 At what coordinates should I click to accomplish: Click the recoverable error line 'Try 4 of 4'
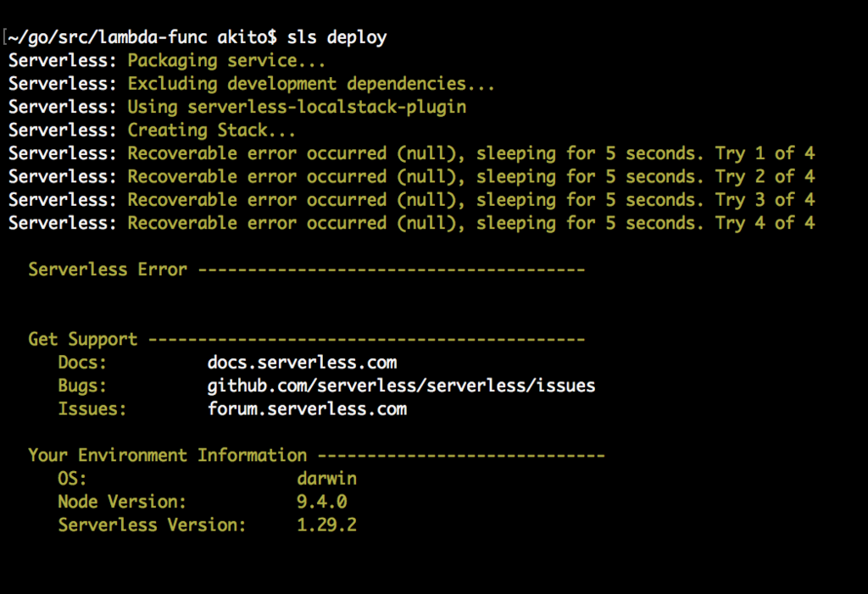(411, 224)
